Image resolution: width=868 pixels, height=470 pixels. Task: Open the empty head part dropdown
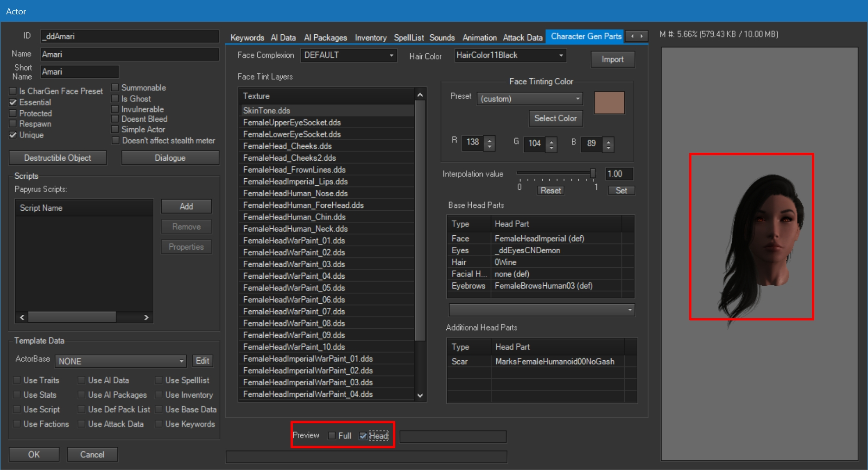click(x=542, y=310)
